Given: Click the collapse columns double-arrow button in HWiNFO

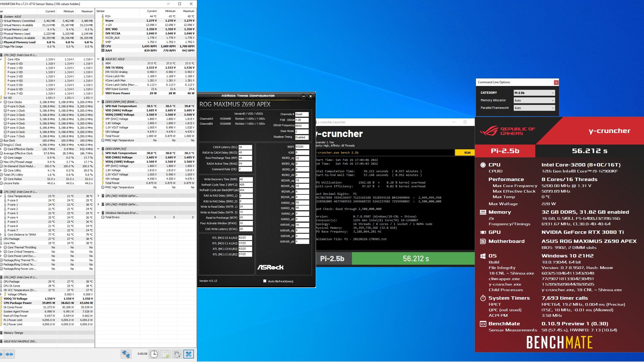Looking at the screenshot, I should point(9,354).
